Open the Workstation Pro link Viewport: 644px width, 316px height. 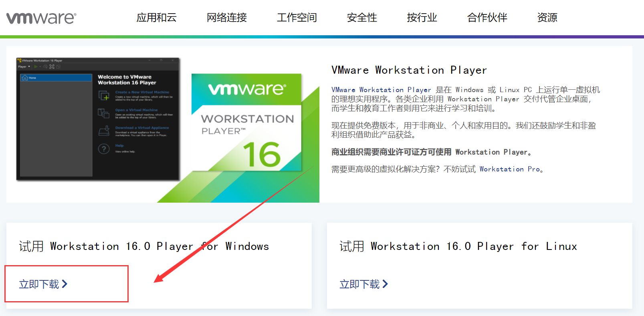point(510,169)
